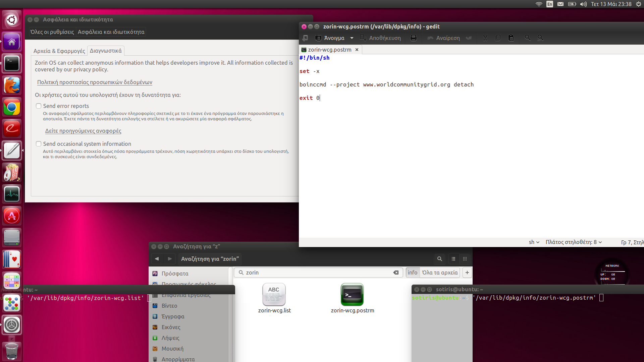Viewport: 644px width, 362px height.
Task: Select the zorin-wcg.postrm document tab
Action: 329,50
